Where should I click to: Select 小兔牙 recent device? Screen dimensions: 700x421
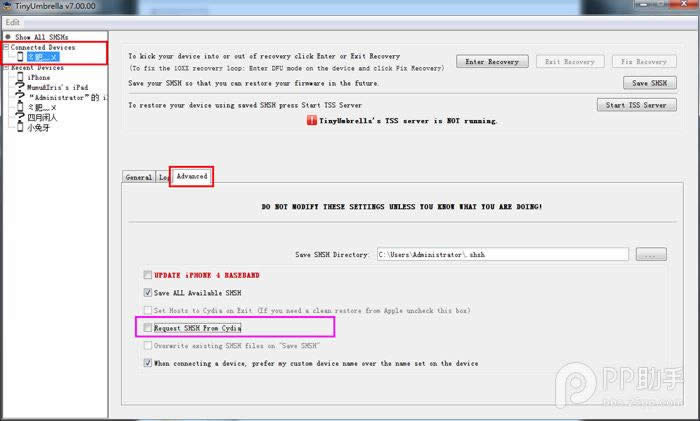[38, 128]
